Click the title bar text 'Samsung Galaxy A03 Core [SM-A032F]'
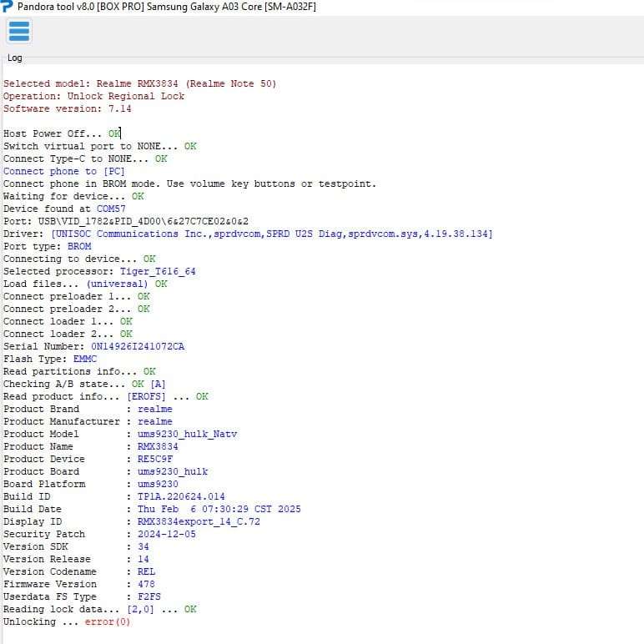 coord(231,7)
